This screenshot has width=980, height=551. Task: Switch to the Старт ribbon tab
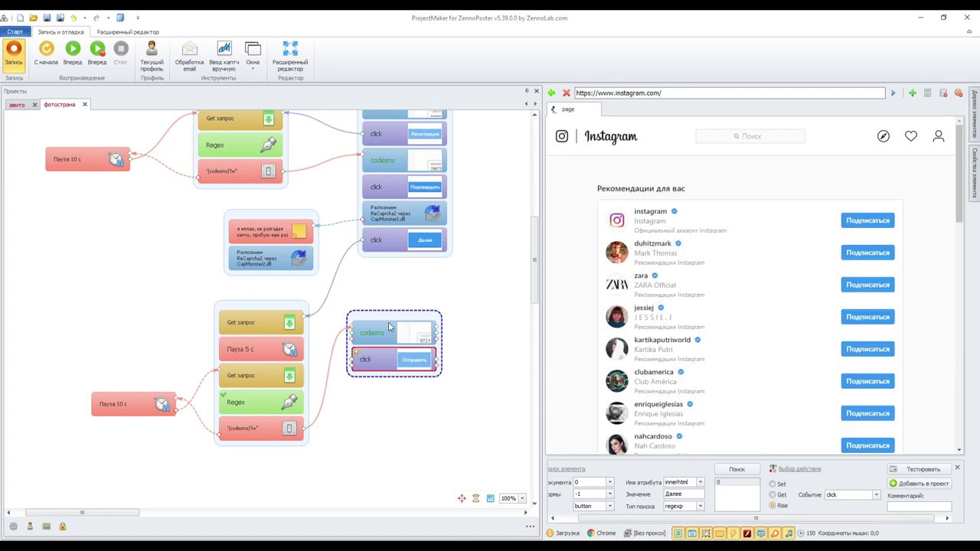pos(15,31)
